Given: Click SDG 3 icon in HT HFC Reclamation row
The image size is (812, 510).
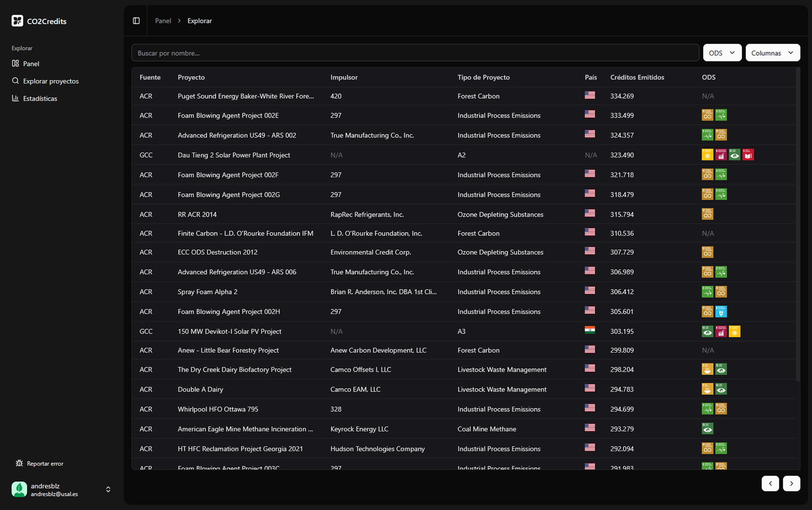Looking at the screenshot, I should (x=721, y=449).
